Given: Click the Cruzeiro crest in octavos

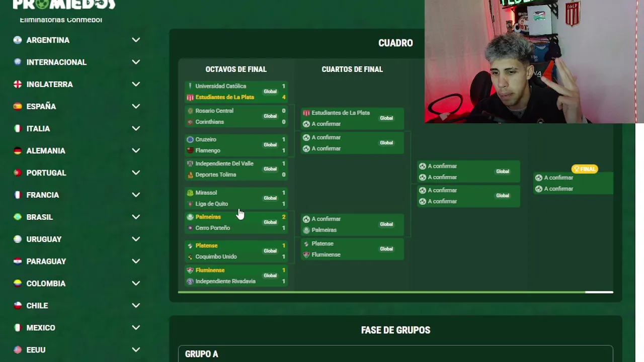Looking at the screenshot, I should pos(190,139).
